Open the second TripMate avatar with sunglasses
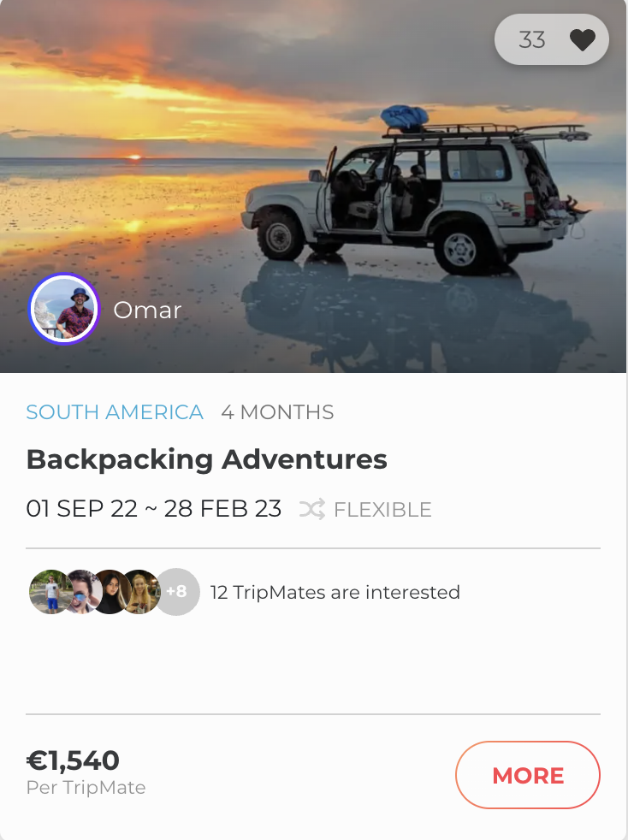 point(80,592)
